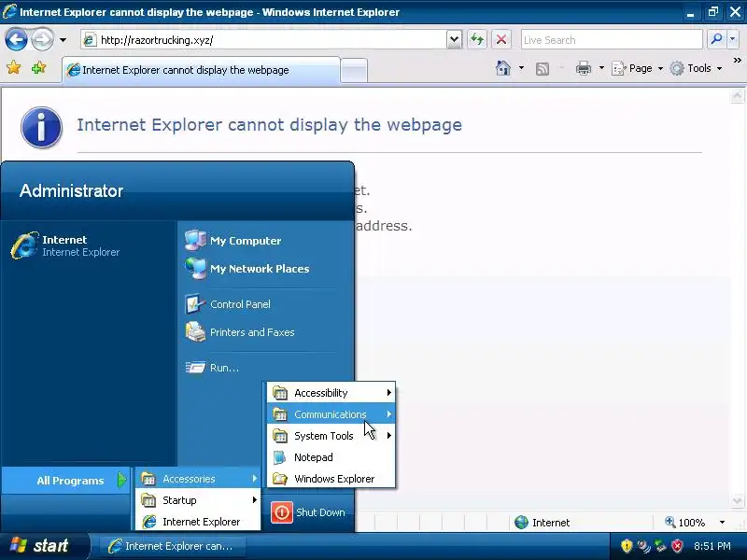This screenshot has width=747, height=560.
Task: Open the Page menu
Action: 638,68
